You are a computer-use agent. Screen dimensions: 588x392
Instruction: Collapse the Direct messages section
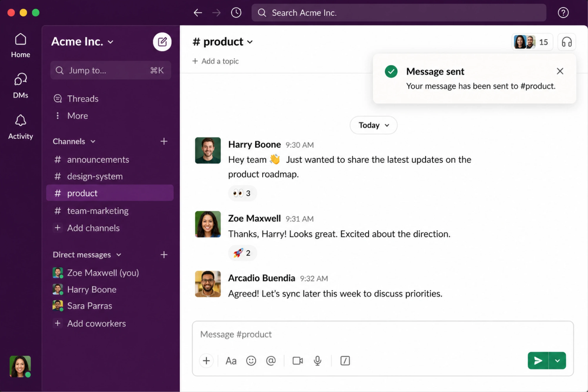click(87, 255)
